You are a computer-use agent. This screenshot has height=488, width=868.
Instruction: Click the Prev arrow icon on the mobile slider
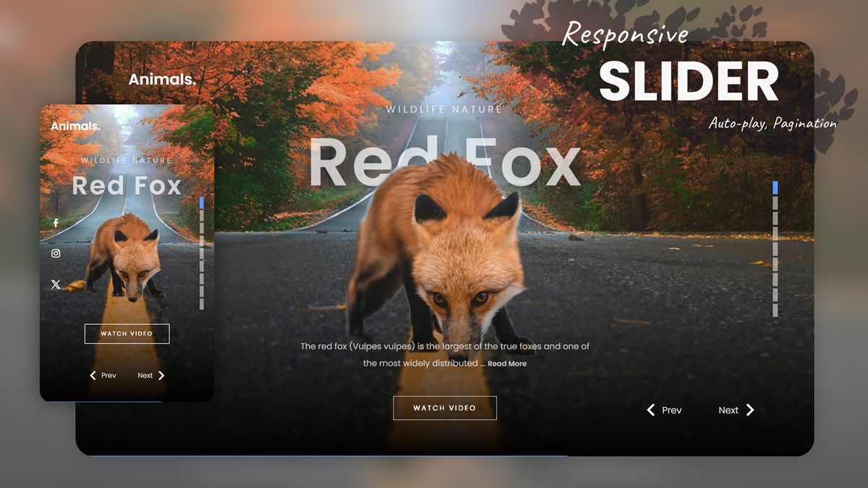click(x=92, y=375)
